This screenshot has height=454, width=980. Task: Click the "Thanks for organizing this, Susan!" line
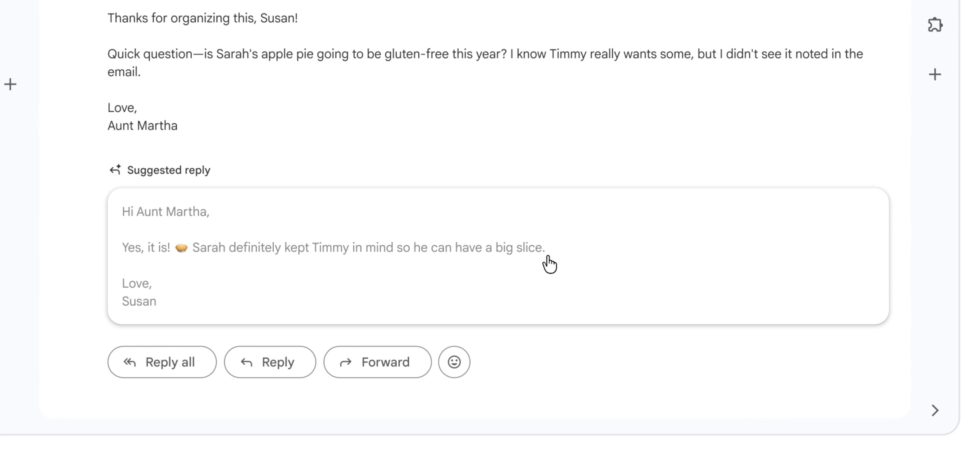pyautogui.click(x=202, y=18)
